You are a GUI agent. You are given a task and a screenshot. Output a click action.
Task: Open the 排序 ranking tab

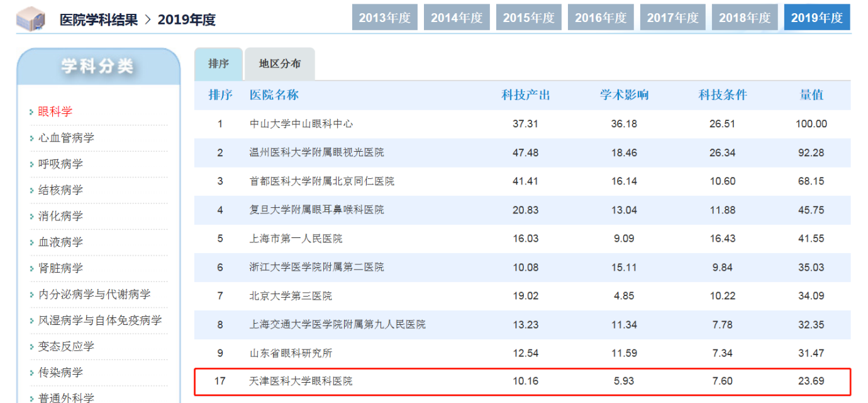[218, 64]
